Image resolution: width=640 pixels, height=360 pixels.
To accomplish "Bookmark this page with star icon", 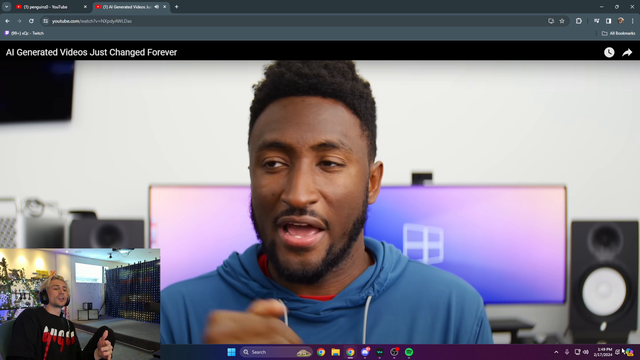I will pos(562,21).
